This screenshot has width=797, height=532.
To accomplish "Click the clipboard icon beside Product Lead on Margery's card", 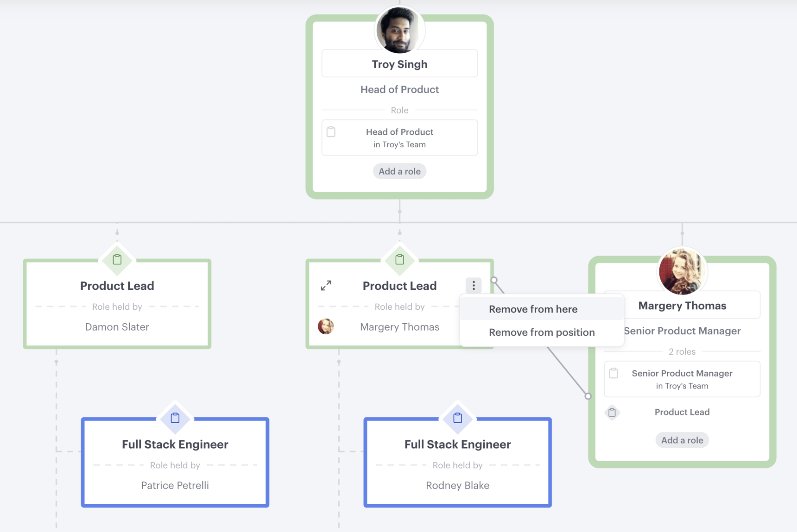I will pyautogui.click(x=613, y=412).
